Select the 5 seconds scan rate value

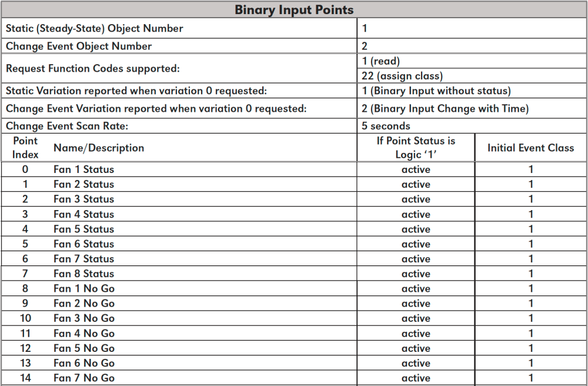tap(386, 126)
